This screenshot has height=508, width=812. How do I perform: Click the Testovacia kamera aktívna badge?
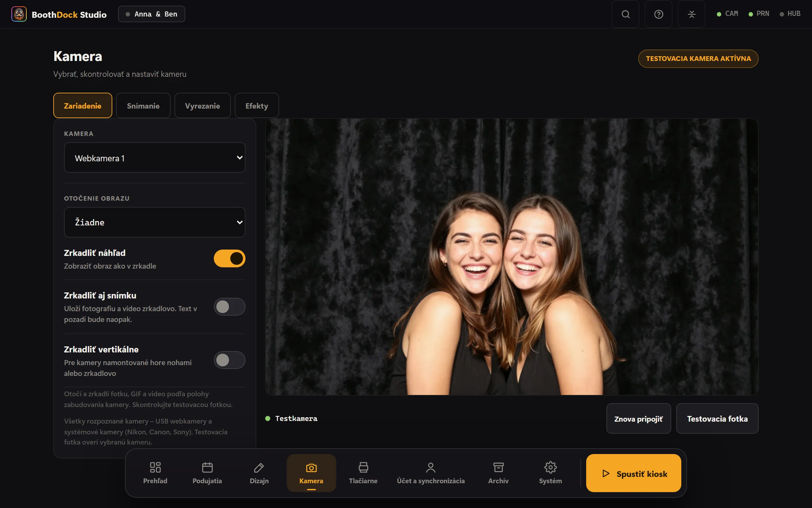[x=698, y=58]
